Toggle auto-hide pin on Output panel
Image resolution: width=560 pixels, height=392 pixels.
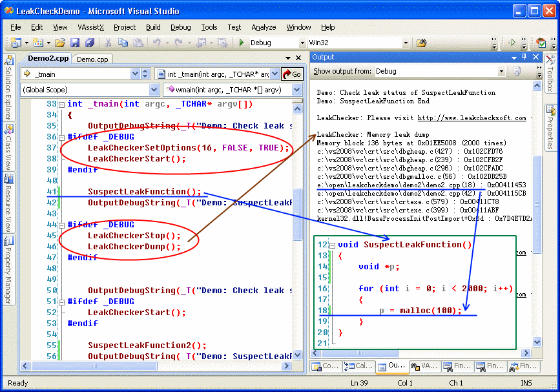(524, 57)
